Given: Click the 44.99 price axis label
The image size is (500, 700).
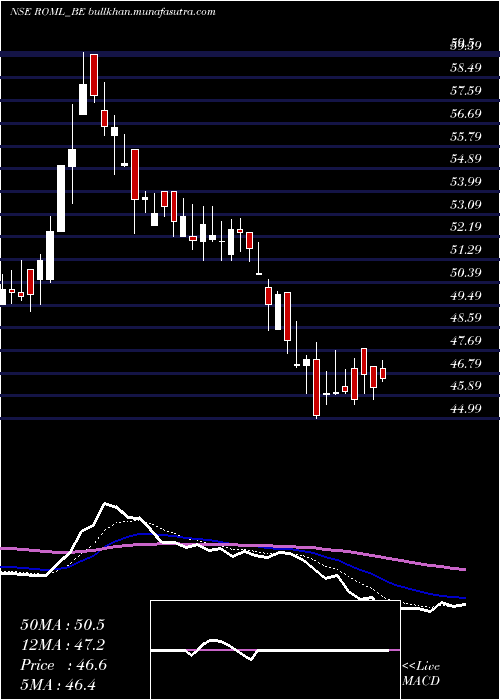Looking at the screenshot, I should [x=466, y=408].
